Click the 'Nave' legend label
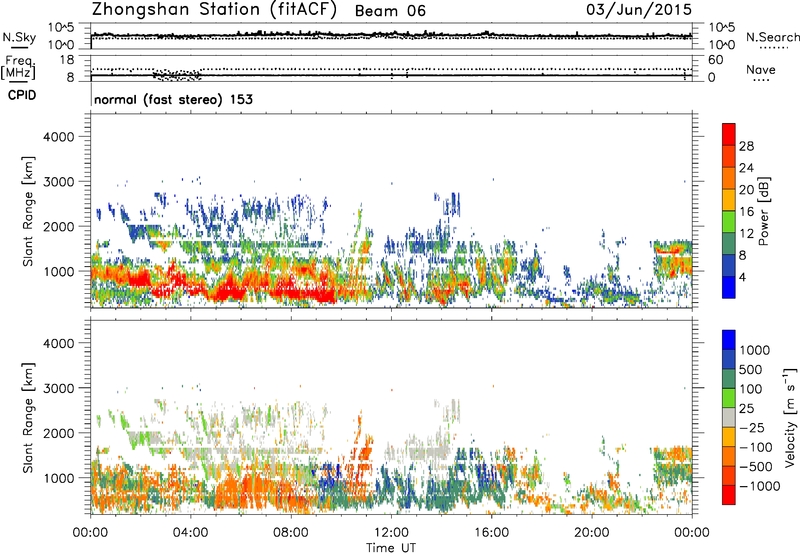The image size is (800, 554). tap(761, 69)
